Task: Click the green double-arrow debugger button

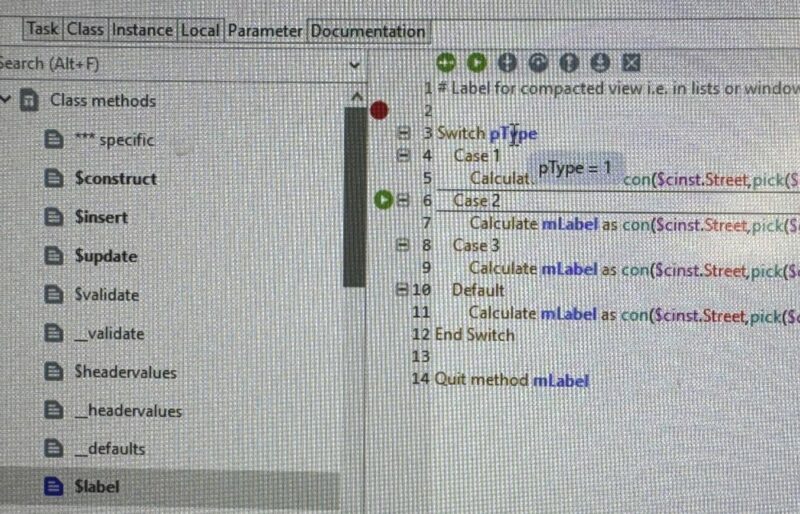Action: click(445, 63)
